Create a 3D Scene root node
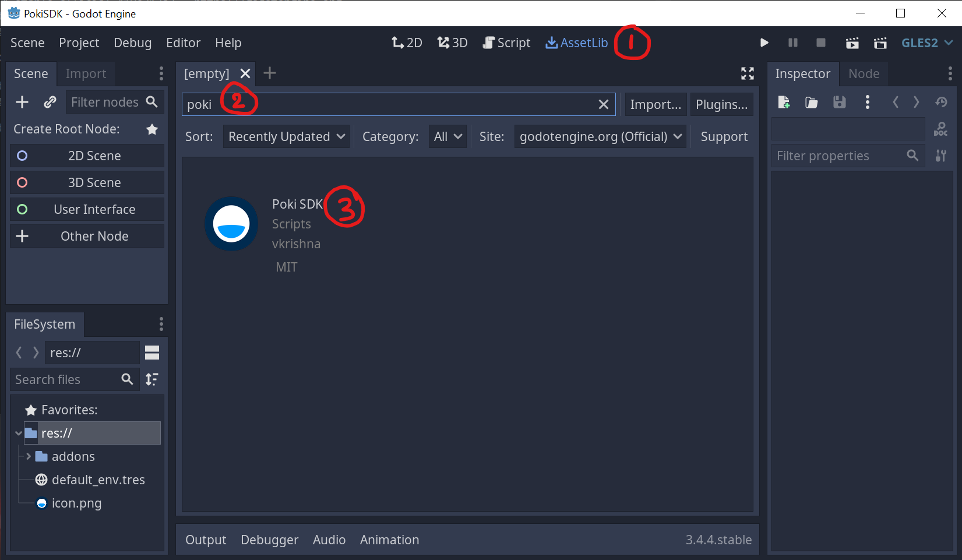Image resolution: width=962 pixels, height=560 pixels. click(87, 182)
